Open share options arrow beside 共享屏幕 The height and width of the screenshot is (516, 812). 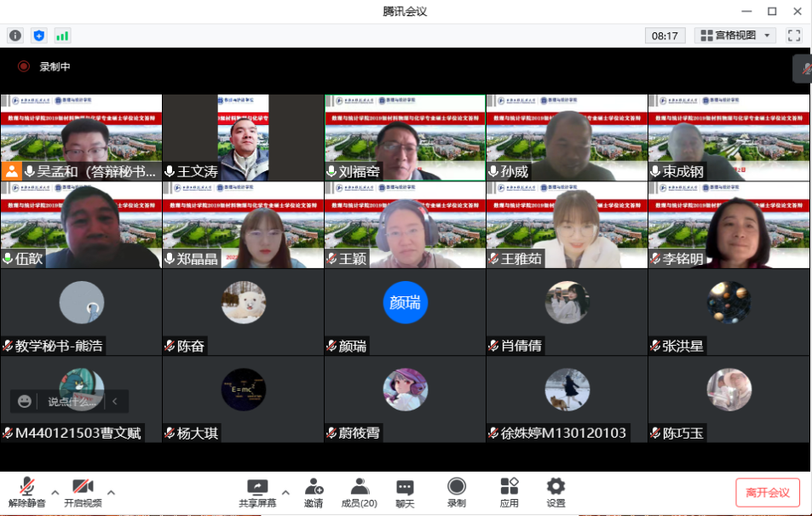click(285, 492)
